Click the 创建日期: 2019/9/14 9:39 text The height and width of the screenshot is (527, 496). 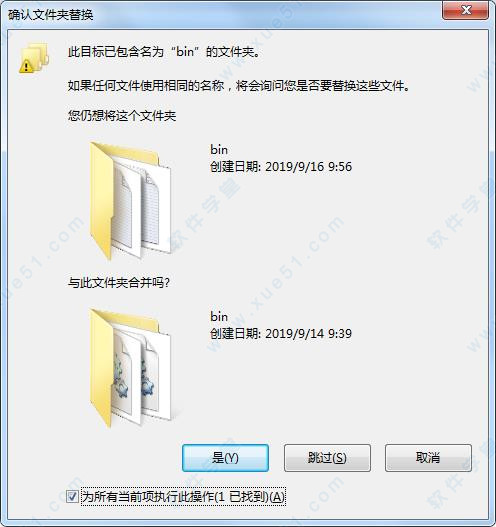[x=281, y=334]
